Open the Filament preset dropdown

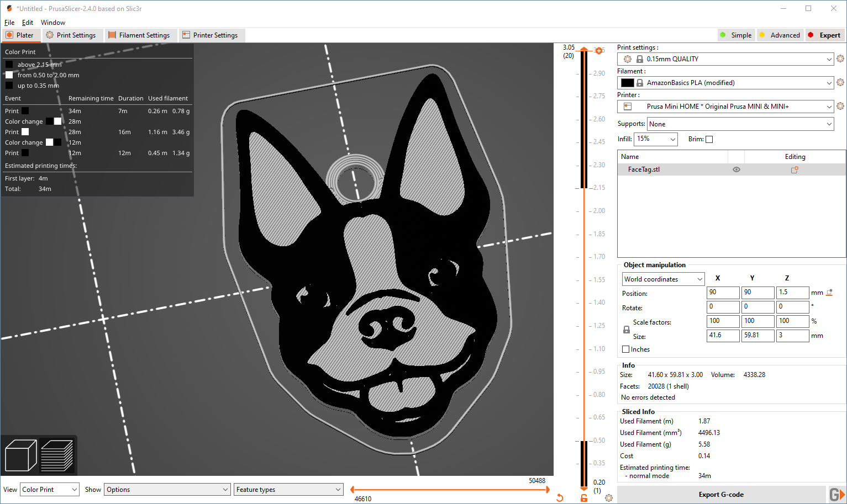725,83
